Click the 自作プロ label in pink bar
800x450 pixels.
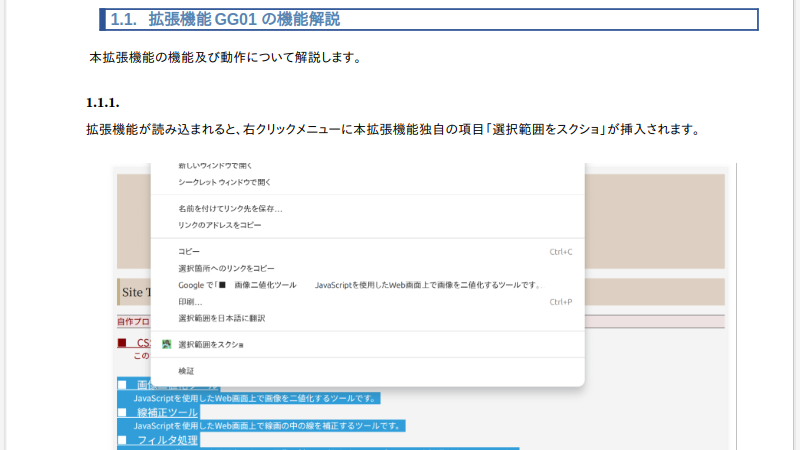click(x=133, y=322)
